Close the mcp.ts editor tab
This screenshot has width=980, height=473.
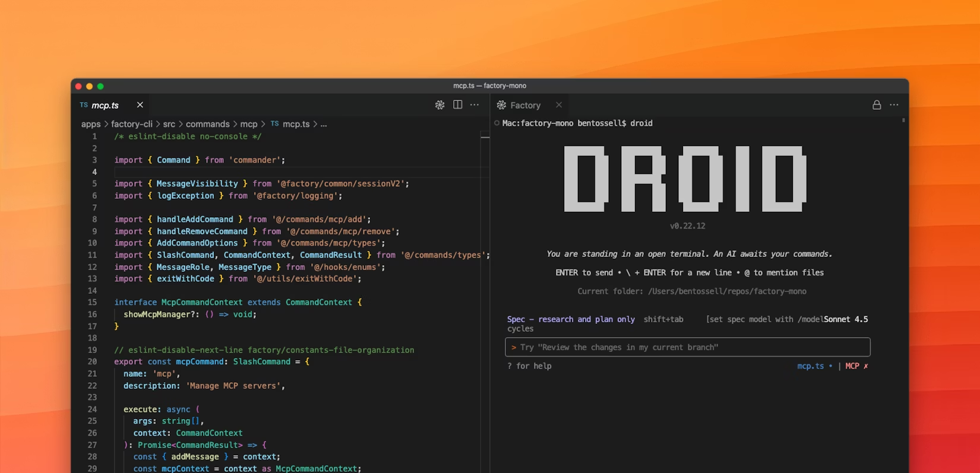click(140, 105)
